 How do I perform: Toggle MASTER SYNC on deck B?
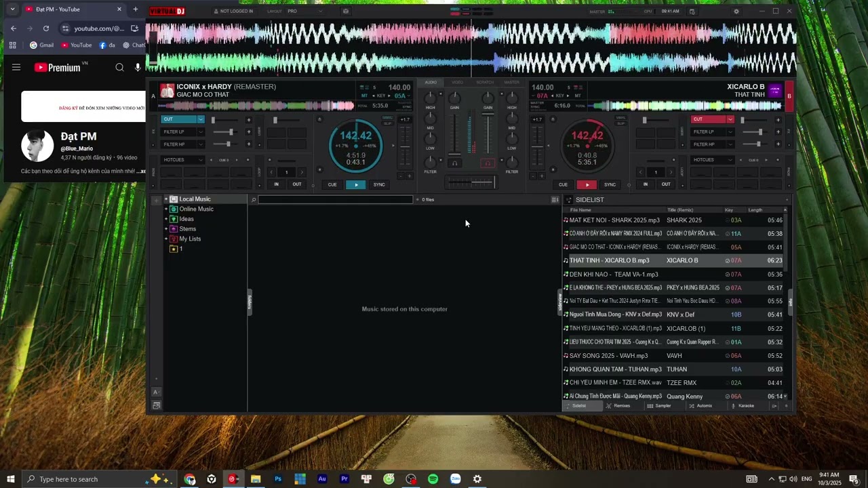537,105
